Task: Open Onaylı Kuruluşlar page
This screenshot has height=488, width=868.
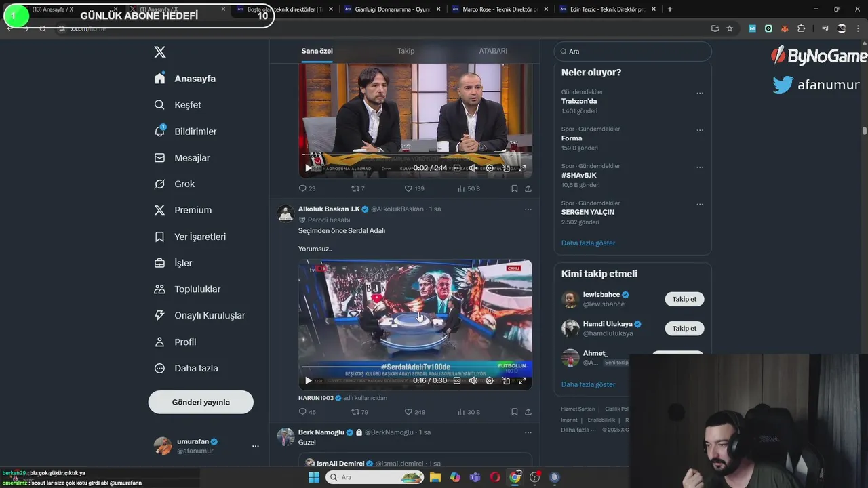Action: 199,316
